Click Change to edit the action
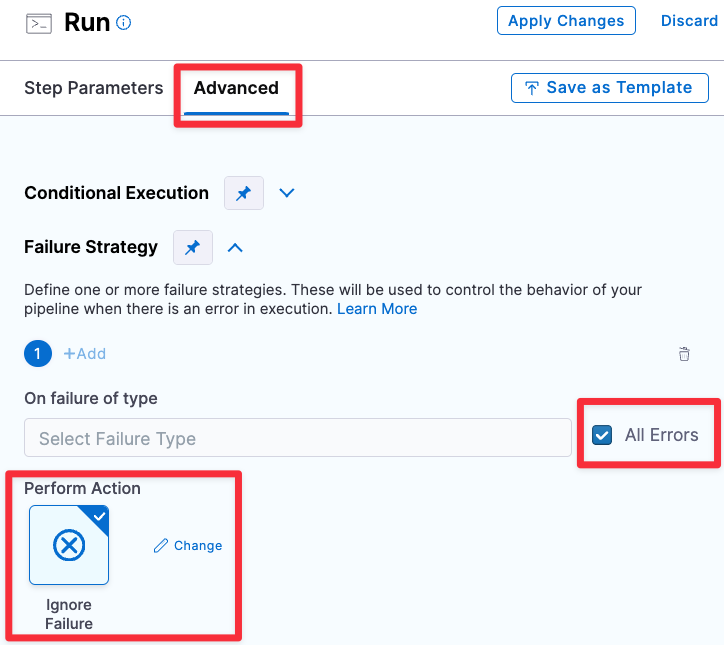This screenshot has height=645, width=724. (x=188, y=546)
